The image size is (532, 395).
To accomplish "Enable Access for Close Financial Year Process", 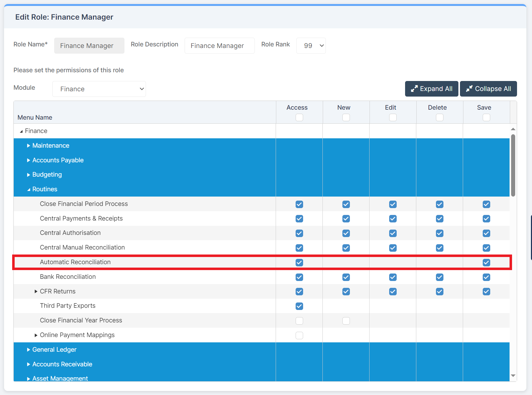I will click(x=299, y=321).
